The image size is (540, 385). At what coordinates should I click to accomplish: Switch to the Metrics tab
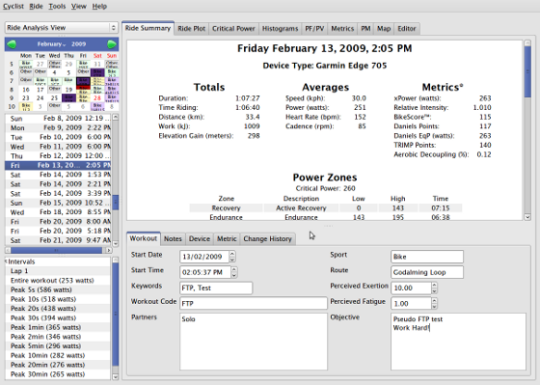342,29
